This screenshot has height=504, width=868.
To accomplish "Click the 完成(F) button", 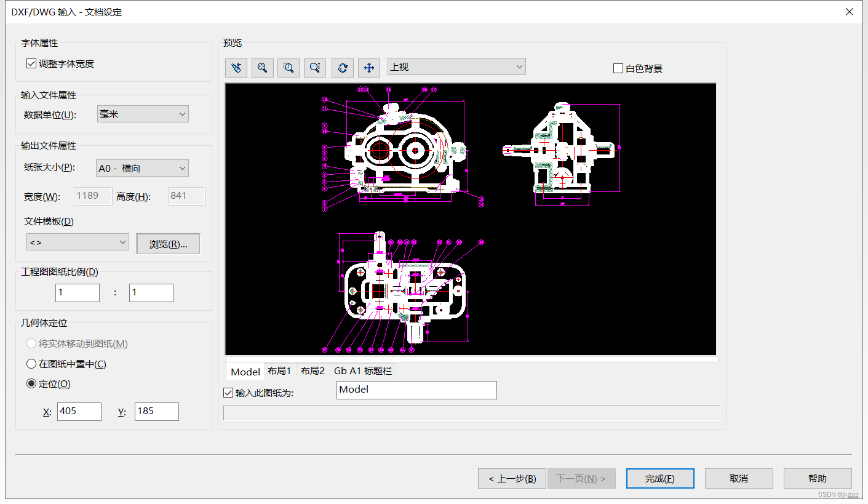I will tap(660, 478).
